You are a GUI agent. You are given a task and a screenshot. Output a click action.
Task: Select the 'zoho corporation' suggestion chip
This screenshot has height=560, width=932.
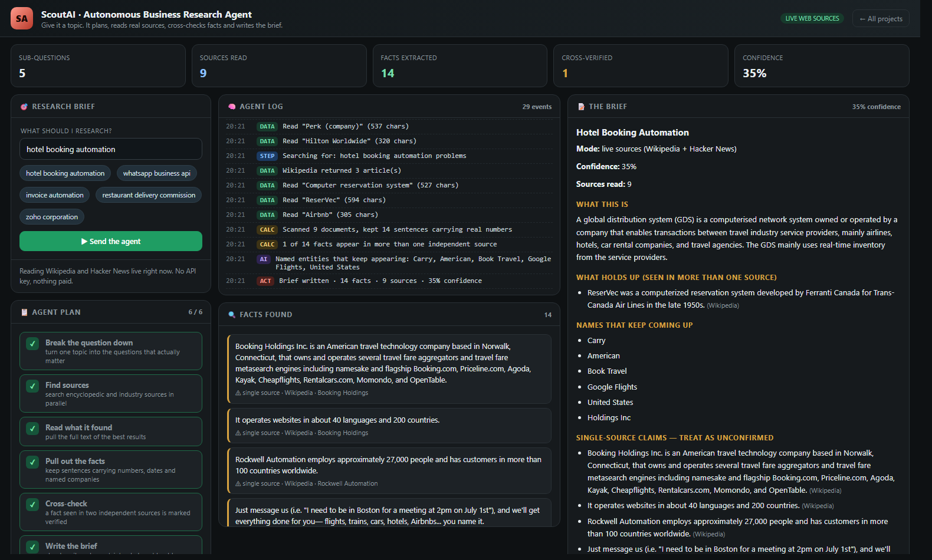tap(52, 217)
